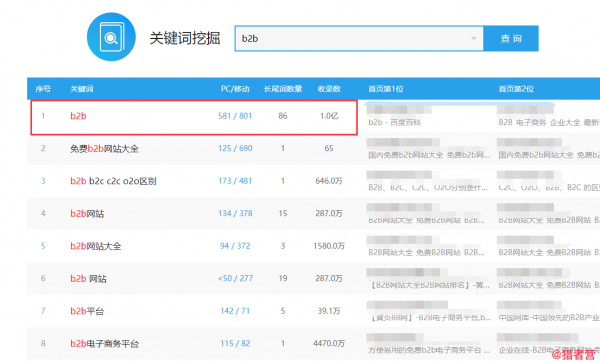The width and height of the screenshot is (600, 363).
Task: Click row number 1
Action: 43,116
